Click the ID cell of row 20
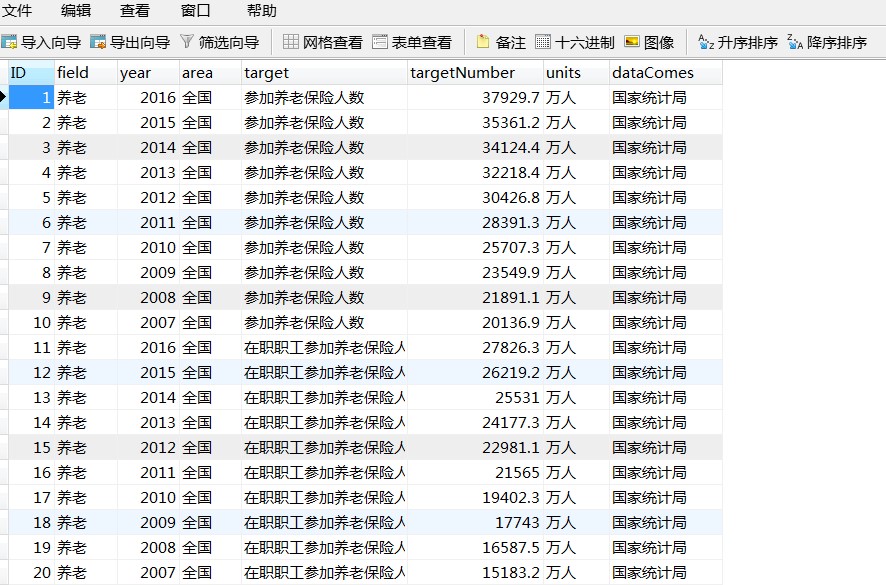This screenshot has height=585, width=886. (x=31, y=572)
